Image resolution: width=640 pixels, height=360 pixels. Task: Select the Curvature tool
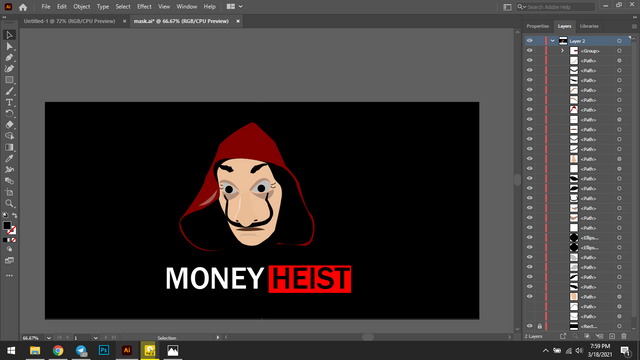coord(9,69)
